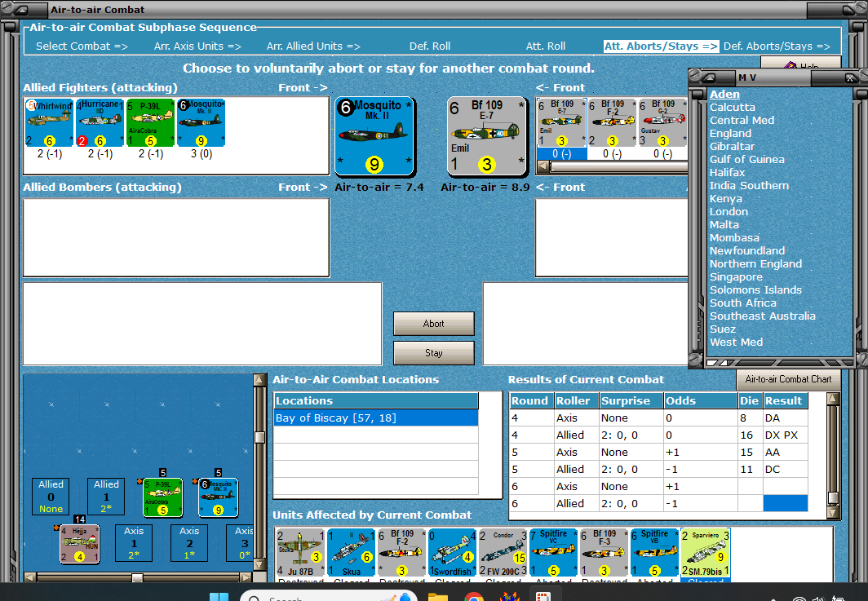Click the Arr. Axis Units subphase step
Viewport: 868px width, 601px height.
pos(197,46)
